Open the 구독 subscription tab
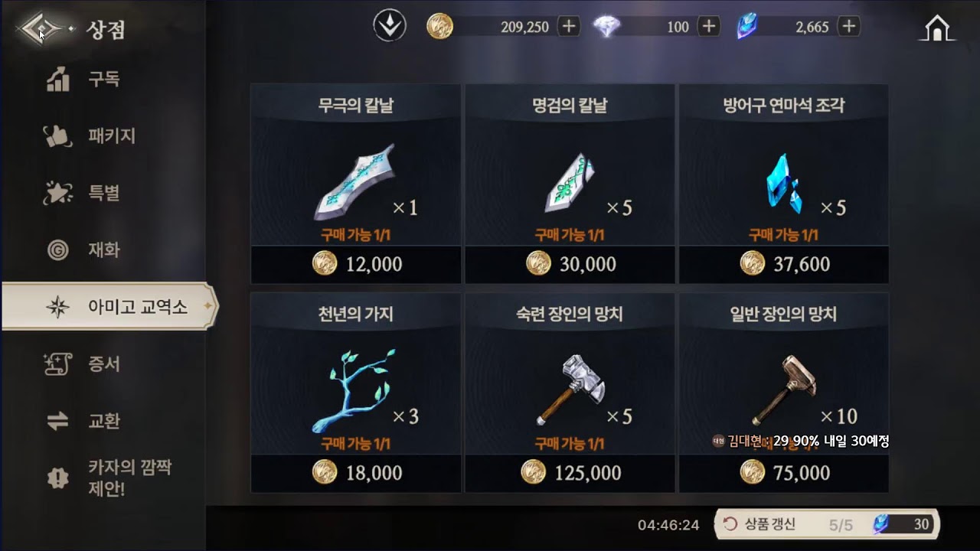Image resolution: width=980 pixels, height=551 pixels. 103,79
